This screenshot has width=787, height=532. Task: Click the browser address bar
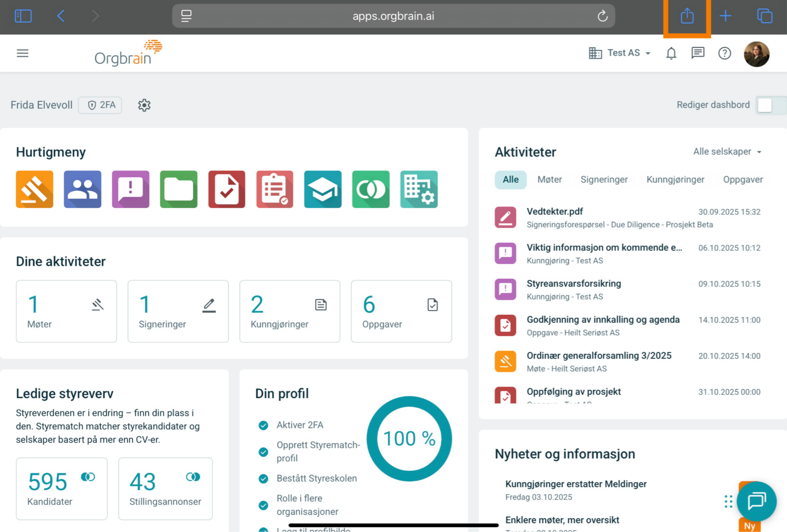(x=393, y=16)
